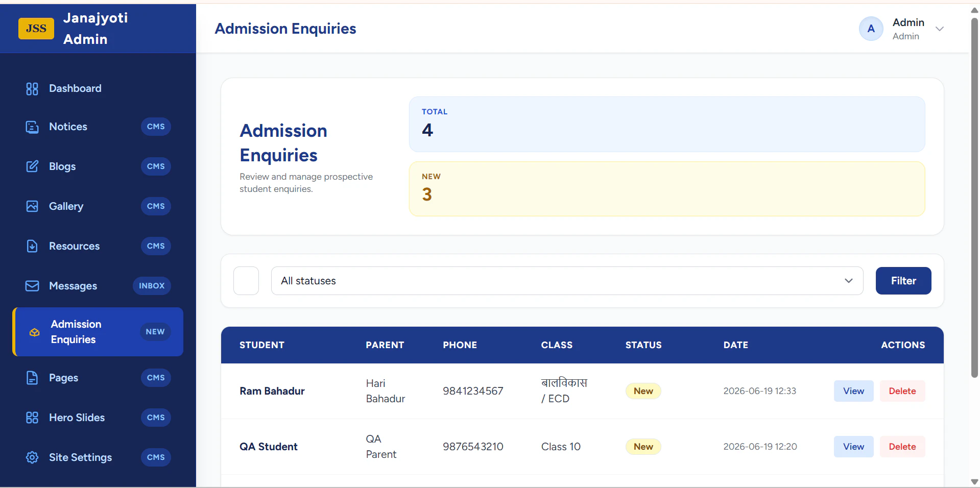This screenshot has width=980, height=488.
Task: Open Messages label in sidebar
Action: coord(73,286)
